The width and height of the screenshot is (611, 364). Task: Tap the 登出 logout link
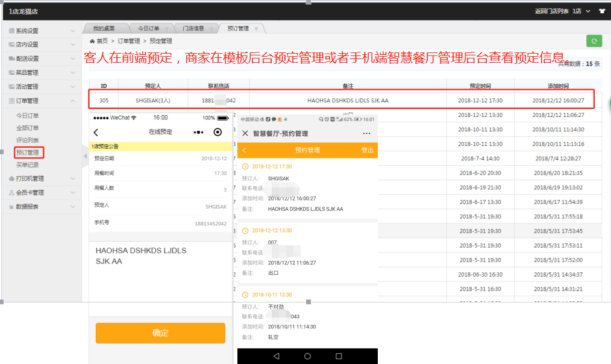[367, 150]
